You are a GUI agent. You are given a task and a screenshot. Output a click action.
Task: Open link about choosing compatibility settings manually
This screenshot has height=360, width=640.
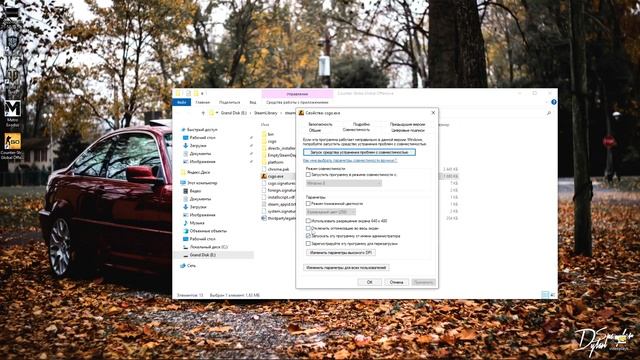coord(350,160)
